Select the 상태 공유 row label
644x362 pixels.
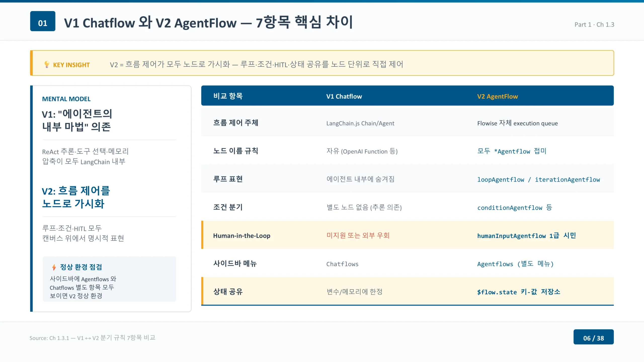pos(228,292)
